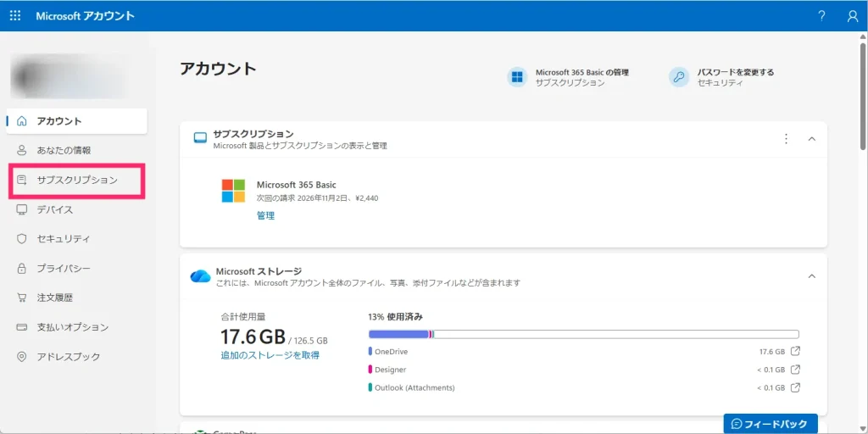Click the monitor icon beside デバイス

click(x=21, y=210)
